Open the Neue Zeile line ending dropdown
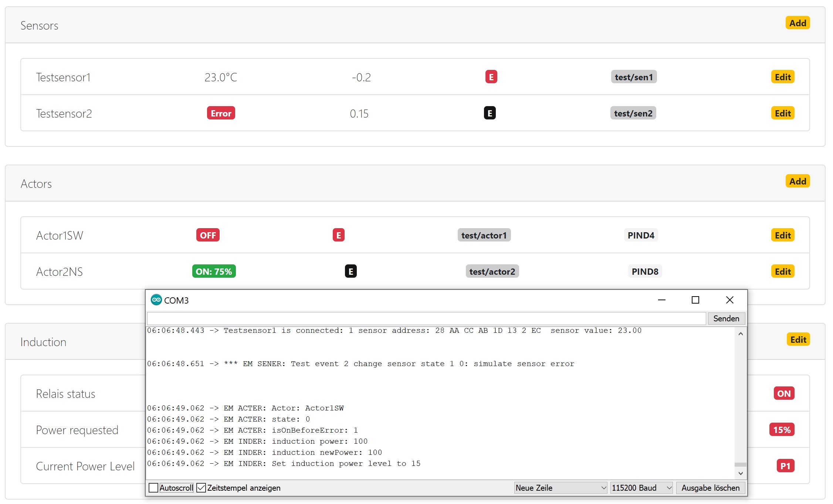The image size is (833, 504). (x=560, y=488)
